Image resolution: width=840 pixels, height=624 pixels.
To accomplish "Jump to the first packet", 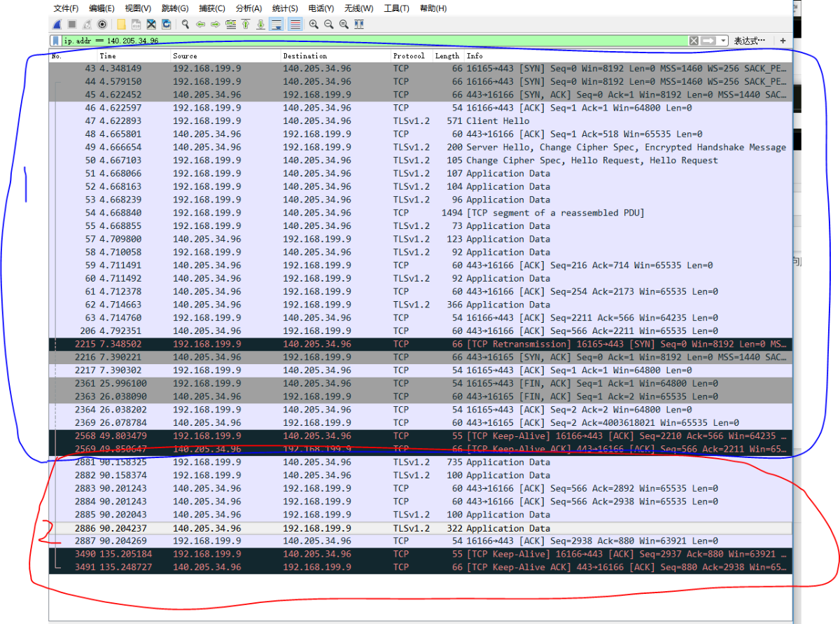I will (x=246, y=25).
